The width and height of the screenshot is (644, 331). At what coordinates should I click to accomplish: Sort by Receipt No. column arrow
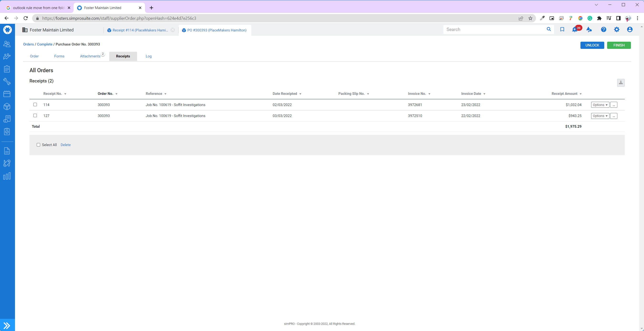click(65, 94)
